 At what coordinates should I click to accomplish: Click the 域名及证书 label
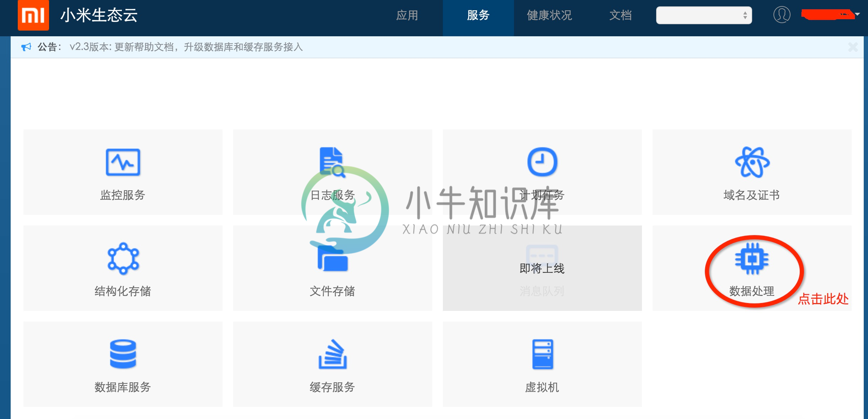[752, 195]
